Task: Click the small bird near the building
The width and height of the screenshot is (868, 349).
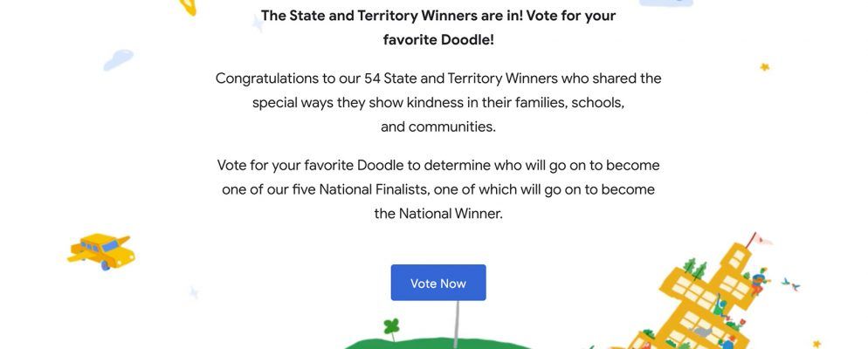Action: pos(790,284)
